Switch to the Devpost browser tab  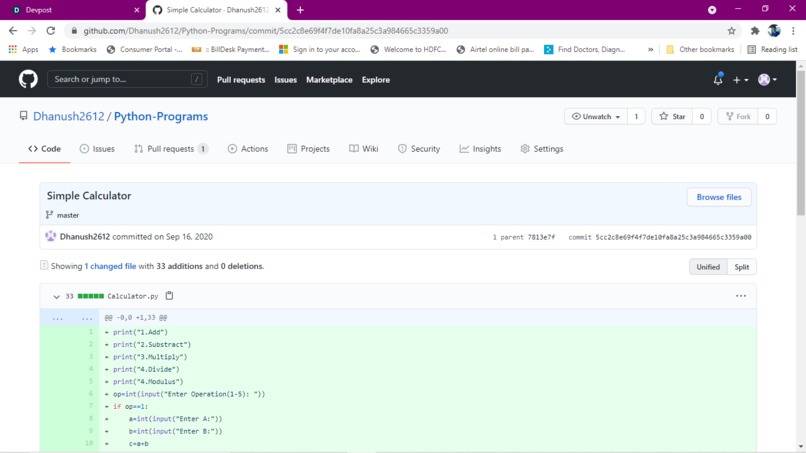tap(72, 10)
